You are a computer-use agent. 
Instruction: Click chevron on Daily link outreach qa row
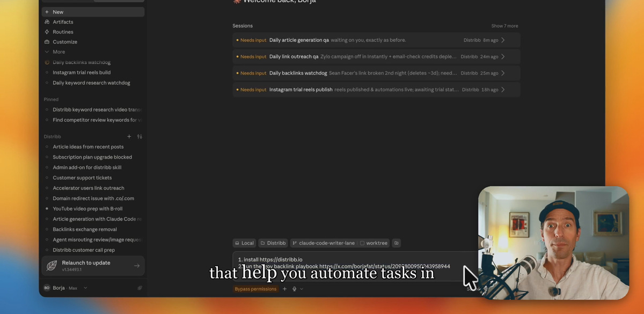click(x=503, y=56)
